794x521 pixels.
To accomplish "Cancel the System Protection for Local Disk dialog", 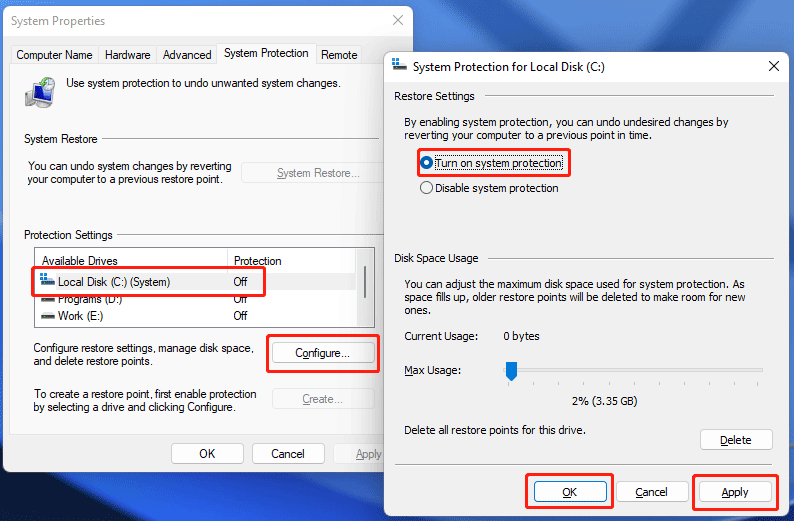I will [651, 492].
